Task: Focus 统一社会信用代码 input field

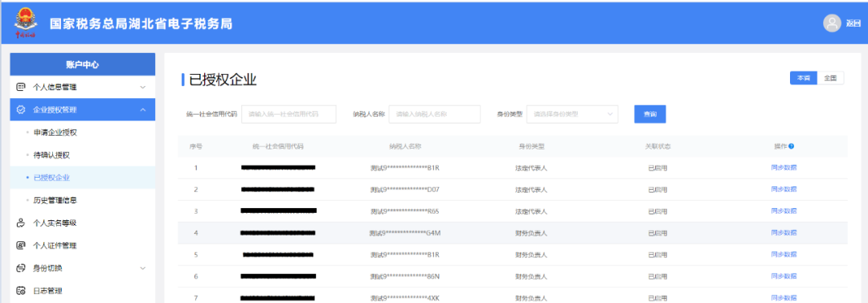Action: pos(289,113)
